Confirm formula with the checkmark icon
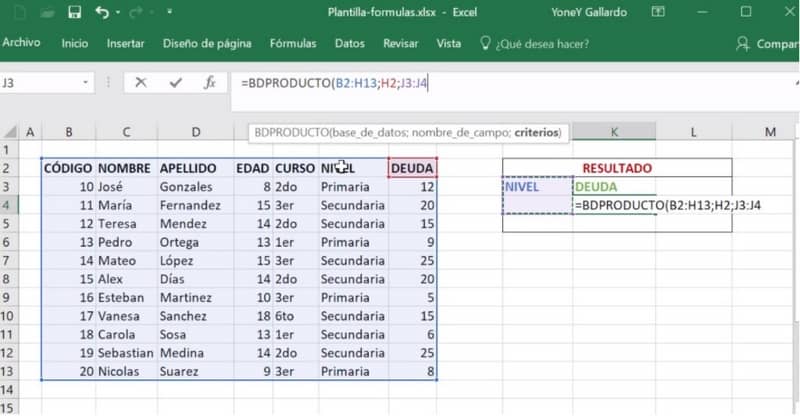Screen dimensions: 800x416 175,83
